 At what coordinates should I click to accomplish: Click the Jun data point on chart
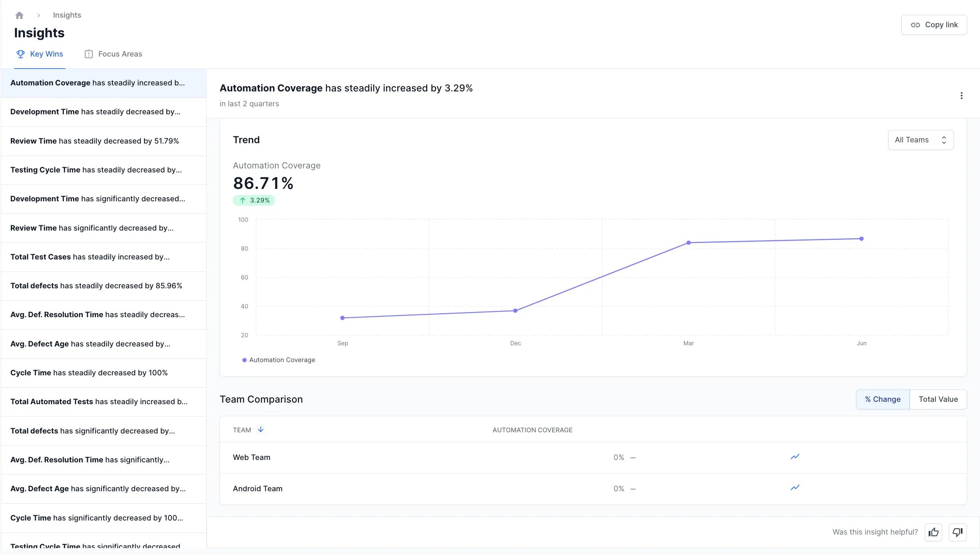[861, 239]
